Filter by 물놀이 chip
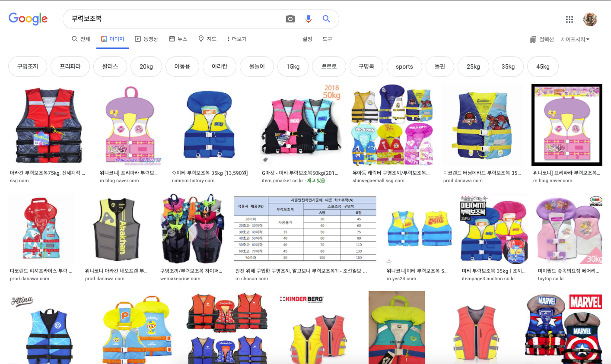611x364 pixels. click(x=257, y=66)
